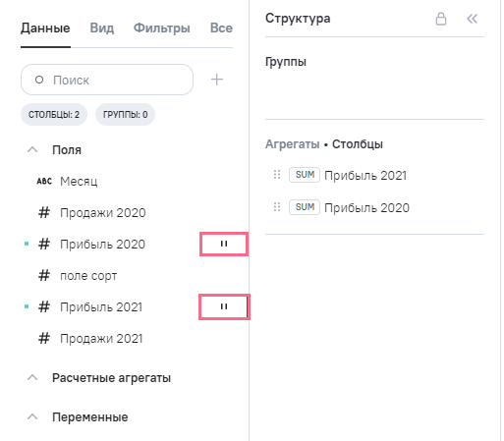Click the highlighted handle icon next to Прибыль 2021
This screenshot has width=504, height=441.
(x=224, y=306)
